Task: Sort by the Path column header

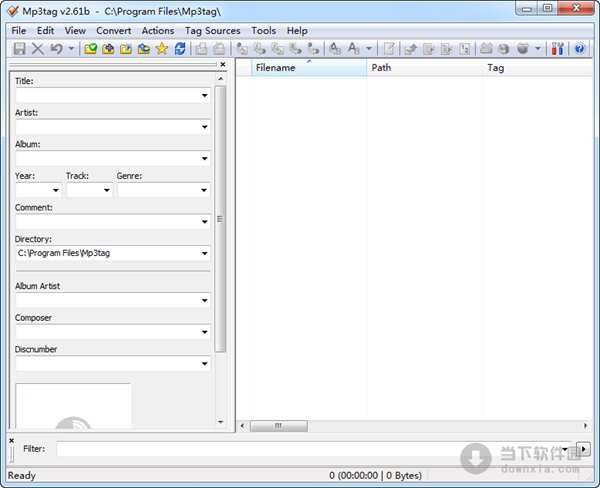Action: tap(424, 68)
